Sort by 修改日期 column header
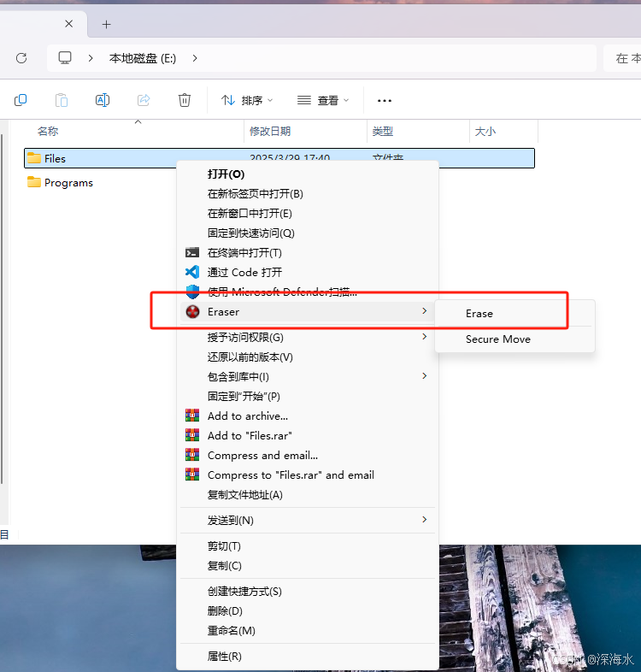The height and width of the screenshot is (672, 641). pyautogui.click(x=270, y=131)
